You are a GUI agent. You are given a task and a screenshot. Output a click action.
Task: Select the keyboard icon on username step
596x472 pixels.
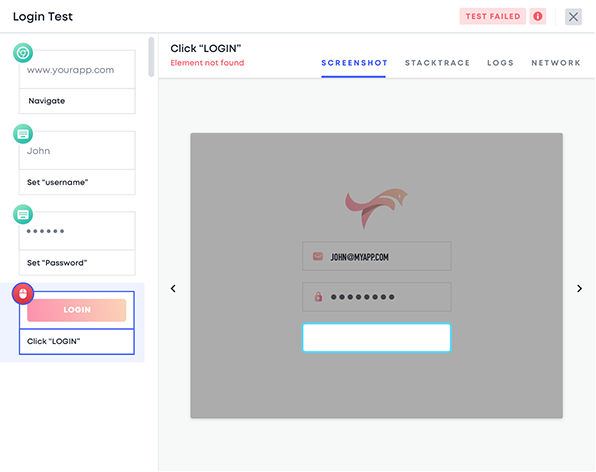[x=23, y=134]
